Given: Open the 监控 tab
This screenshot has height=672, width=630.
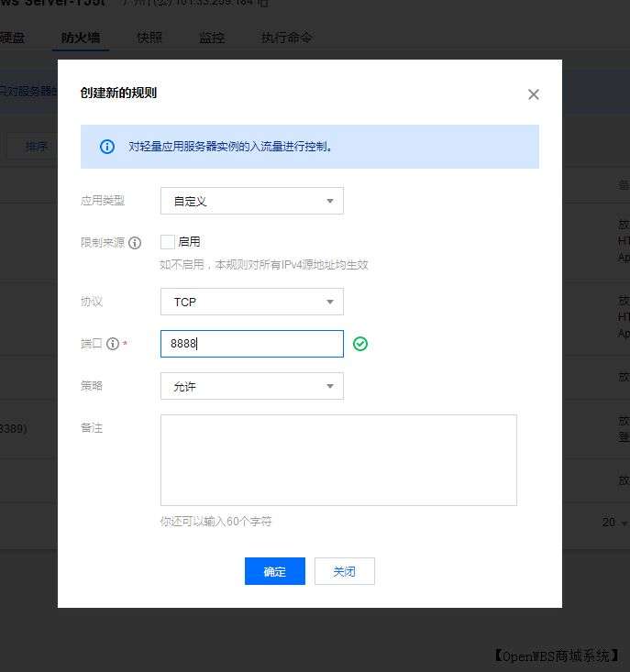Looking at the screenshot, I should click(x=212, y=38).
